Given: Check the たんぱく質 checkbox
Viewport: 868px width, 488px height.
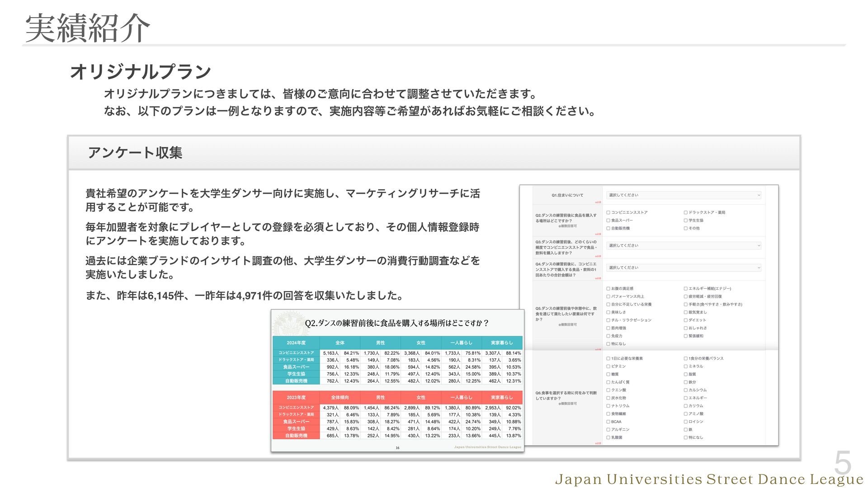Looking at the screenshot, I should tap(609, 382).
